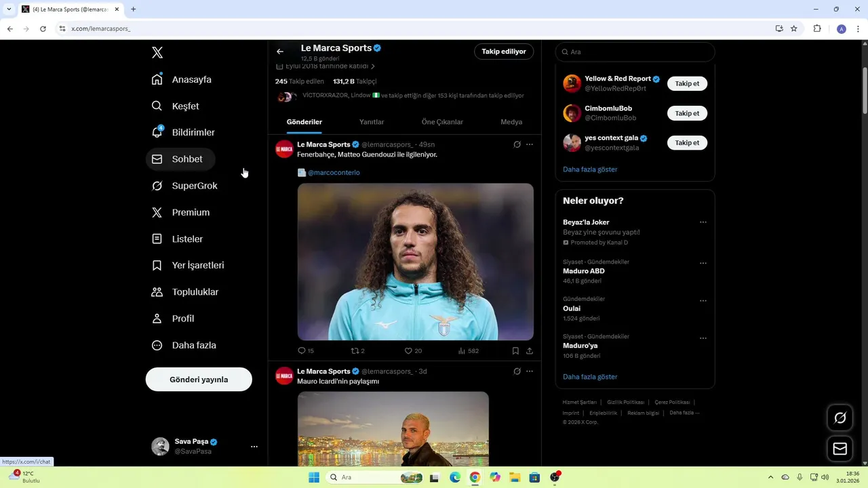The image size is (868, 488).
Task: Open @marcoconterio mention link
Action: click(x=334, y=173)
